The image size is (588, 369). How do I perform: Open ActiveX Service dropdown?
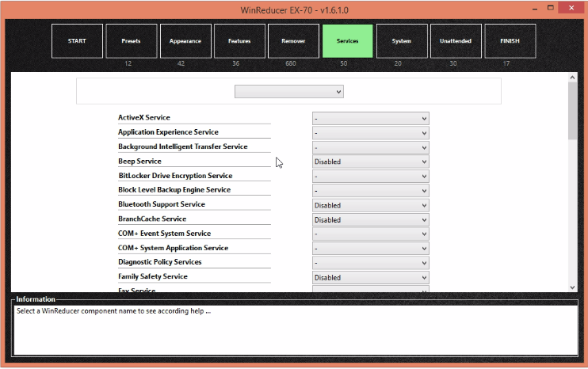tap(371, 118)
